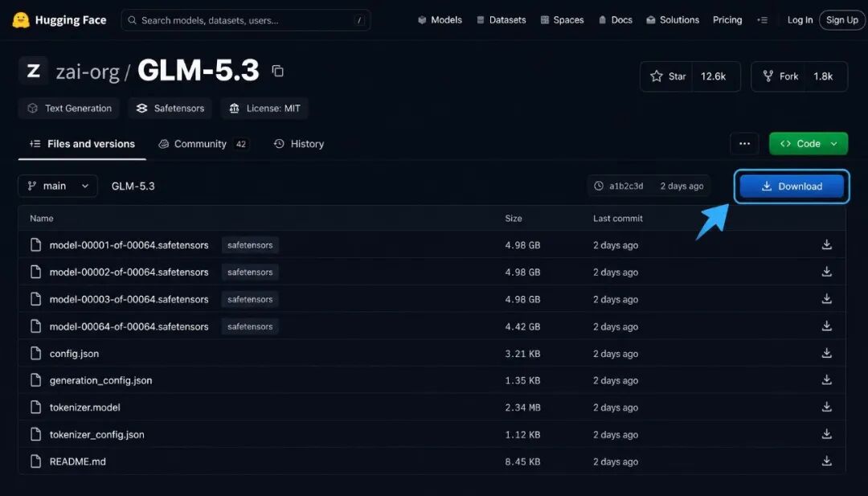Switch to the History tab
The width and height of the screenshot is (868, 496).
point(299,144)
